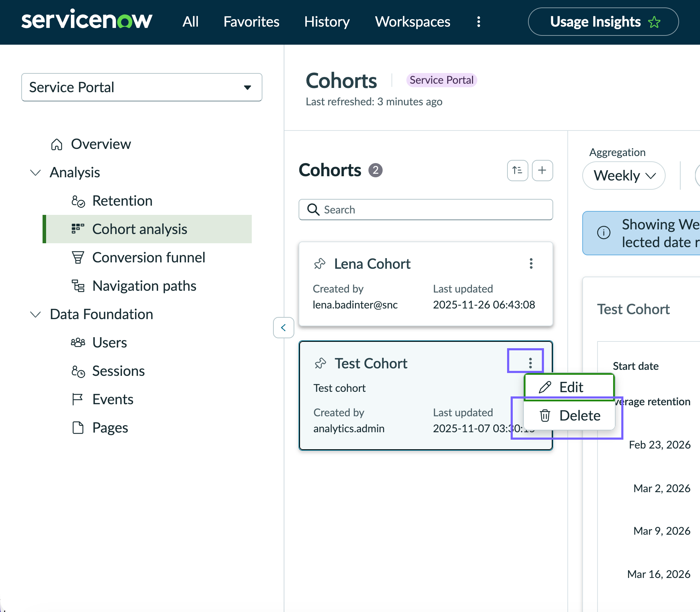Collapse the Analysis section chevron
The width and height of the screenshot is (700, 612).
click(35, 173)
